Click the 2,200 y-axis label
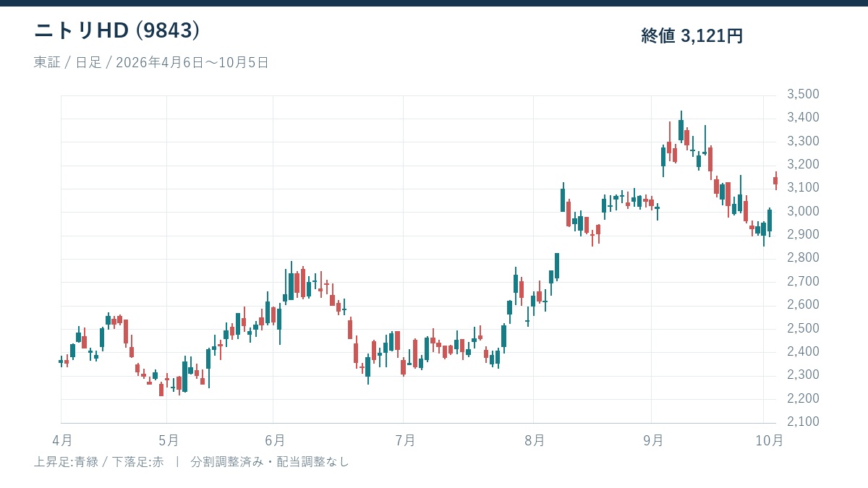868x488 pixels. coord(803,398)
